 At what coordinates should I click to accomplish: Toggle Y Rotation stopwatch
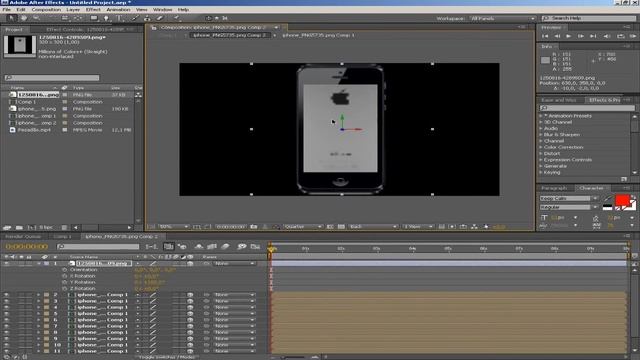tap(64, 282)
